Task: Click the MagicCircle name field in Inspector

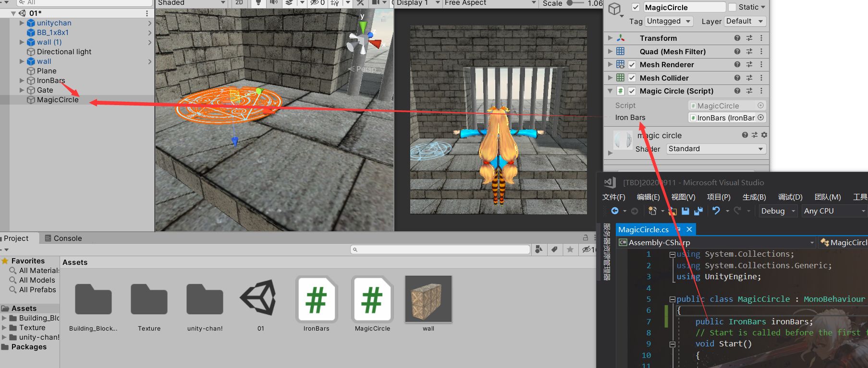Action: (684, 7)
